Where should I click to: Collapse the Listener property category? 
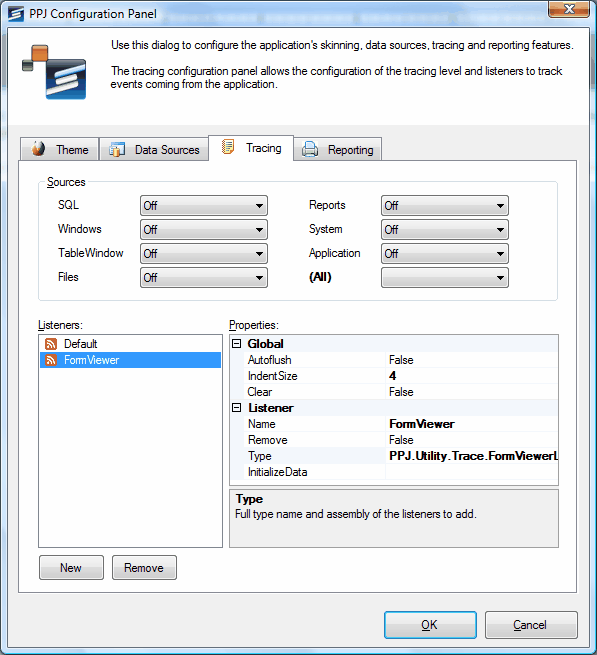(x=236, y=408)
